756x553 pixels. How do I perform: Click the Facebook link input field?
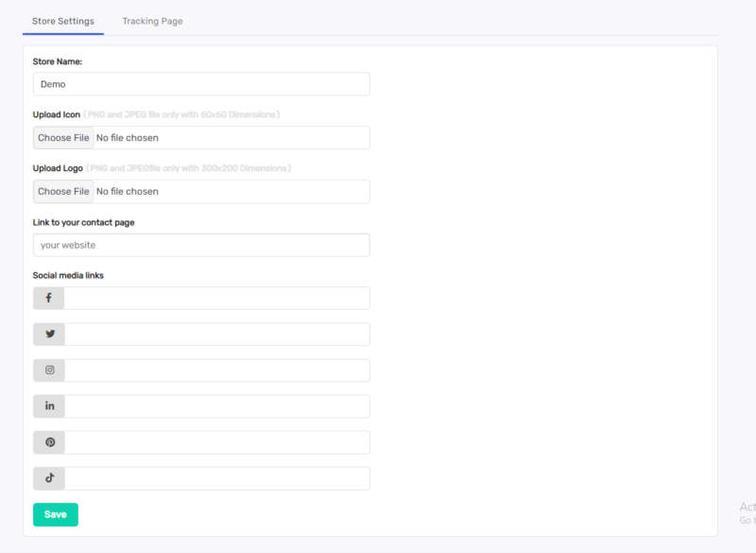pos(217,298)
